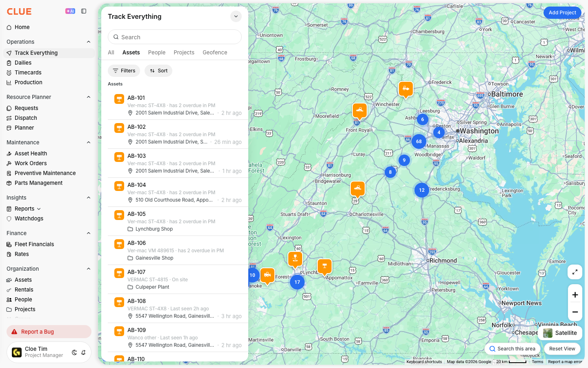Collapse the Maintenance section
588x368 pixels.
pos(89,142)
